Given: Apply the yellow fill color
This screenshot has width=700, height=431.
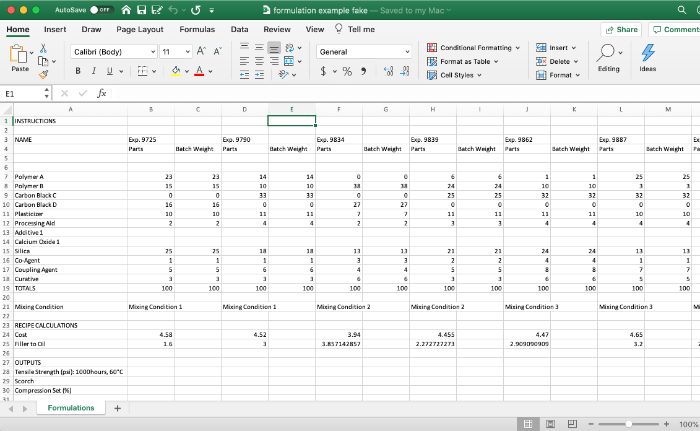Looking at the screenshot, I should pos(176,71).
